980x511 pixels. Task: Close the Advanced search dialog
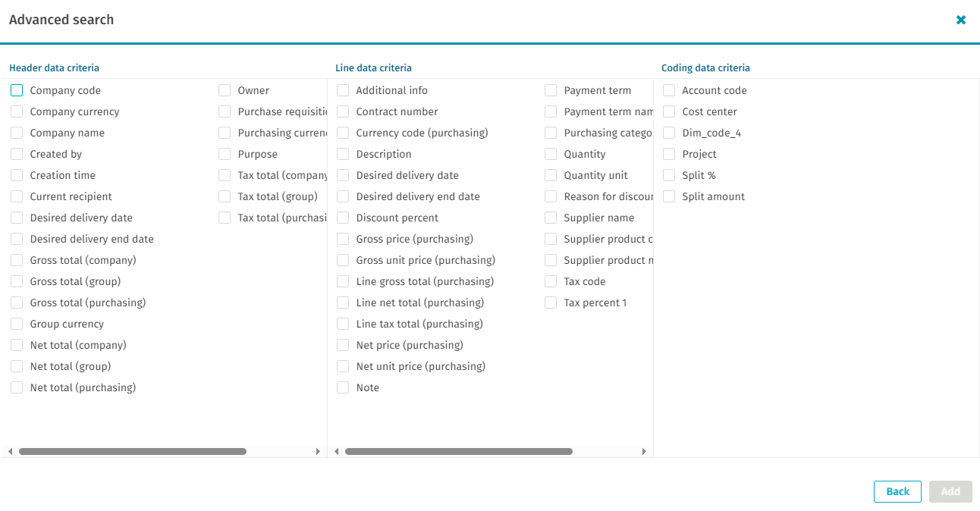point(961,20)
